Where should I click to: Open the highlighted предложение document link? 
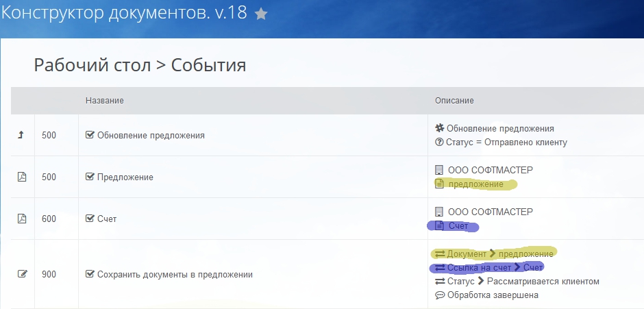pos(475,184)
